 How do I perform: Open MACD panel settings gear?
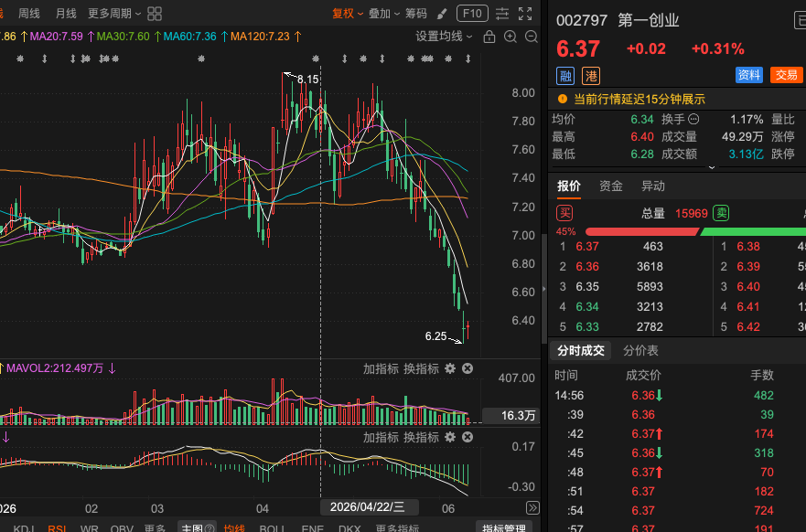pos(450,437)
